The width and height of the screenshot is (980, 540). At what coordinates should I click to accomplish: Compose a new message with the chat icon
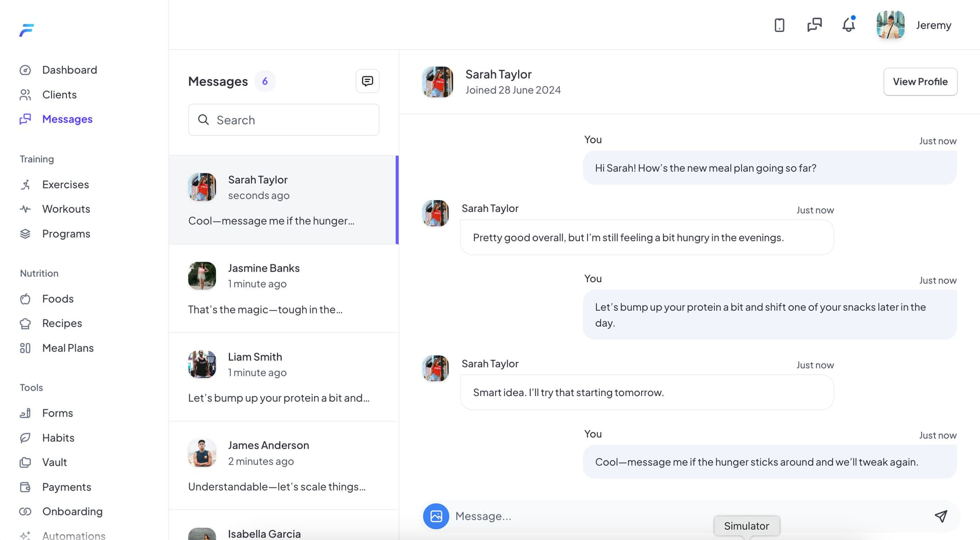tap(367, 81)
